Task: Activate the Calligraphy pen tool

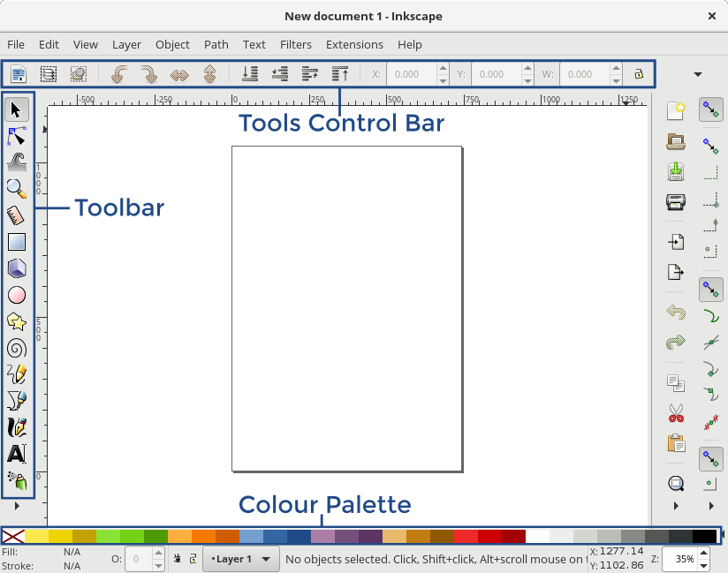Action: 18,427
